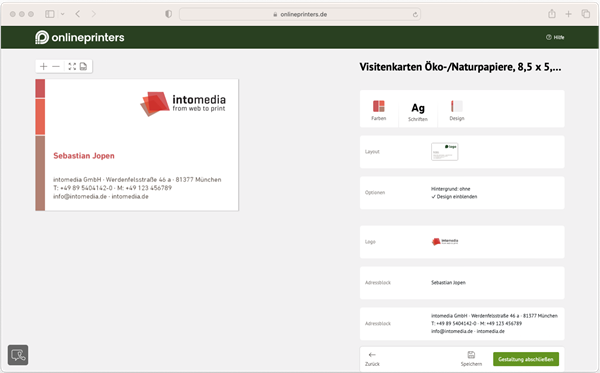
Task: Fit the card preview to screen
Action: coord(72,67)
